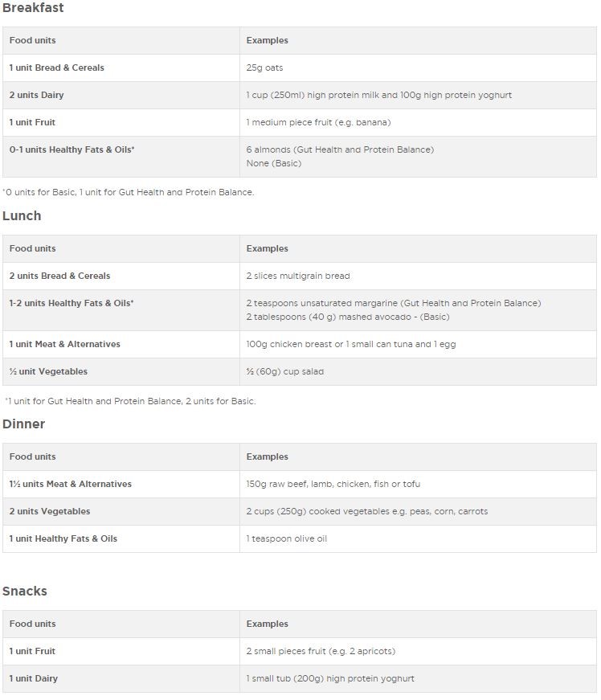Click the banana fruit example text
The image size is (601, 700).
click(x=318, y=123)
